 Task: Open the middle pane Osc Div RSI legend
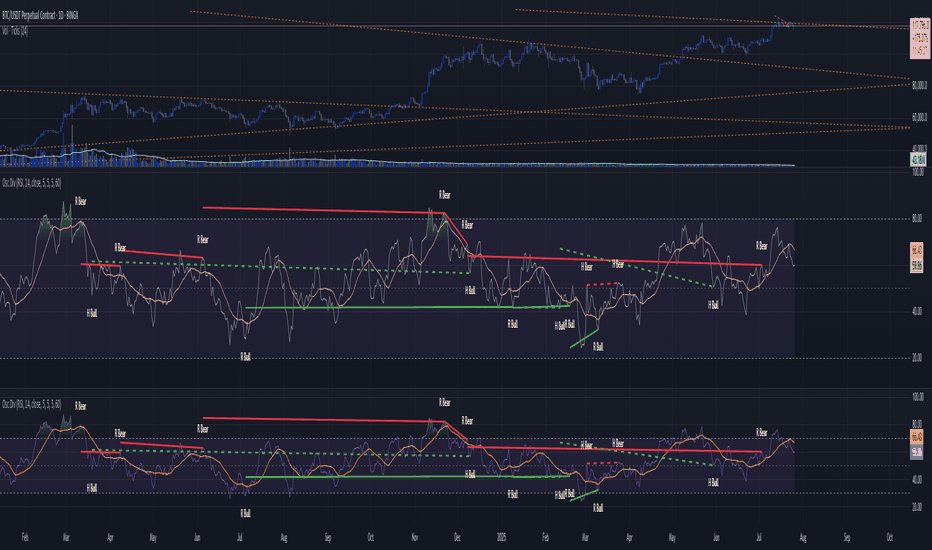(32, 183)
